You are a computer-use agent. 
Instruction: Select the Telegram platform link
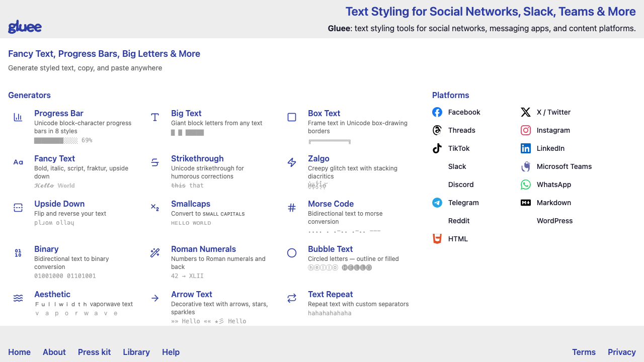(463, 203)
